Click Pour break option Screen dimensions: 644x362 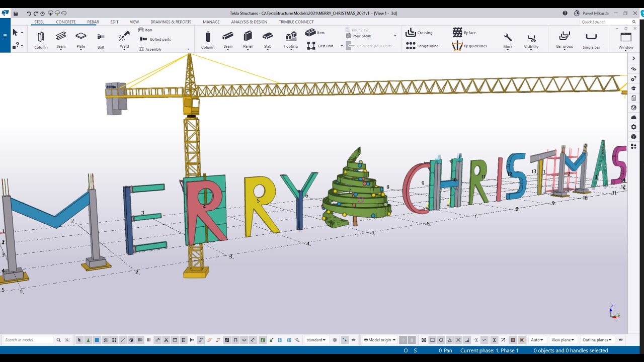[x=359, y=36]
